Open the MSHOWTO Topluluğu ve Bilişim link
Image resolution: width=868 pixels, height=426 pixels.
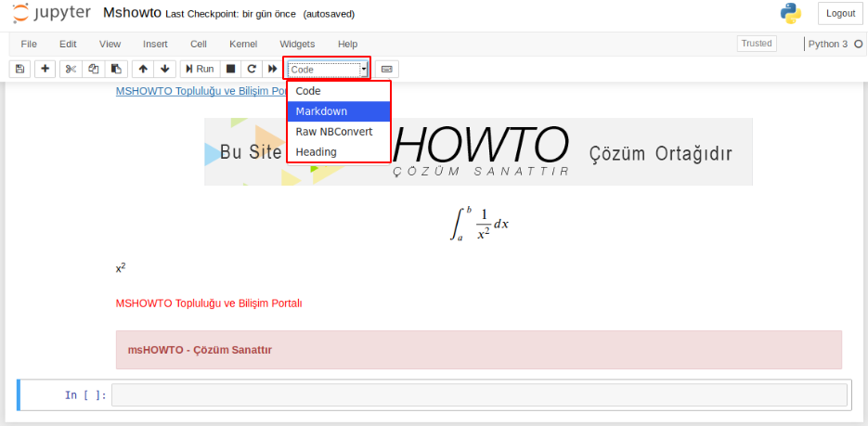[201, 91]
